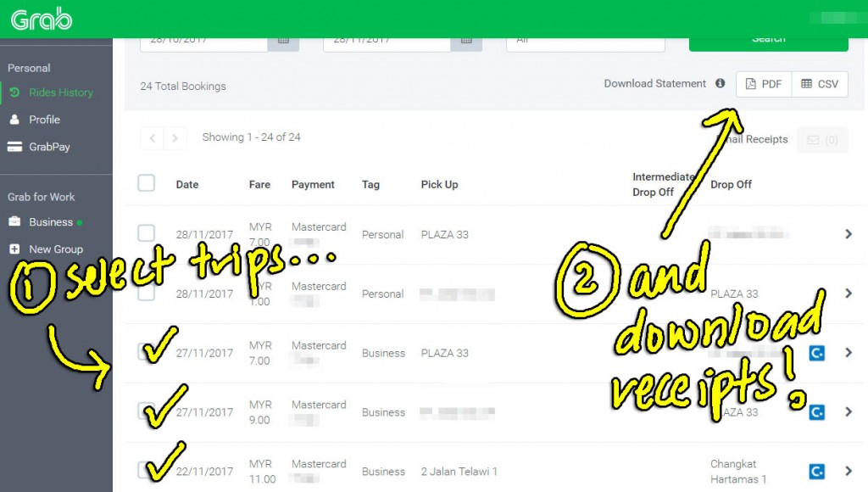Click the info icon beside Download Statement

pos(720,83)
